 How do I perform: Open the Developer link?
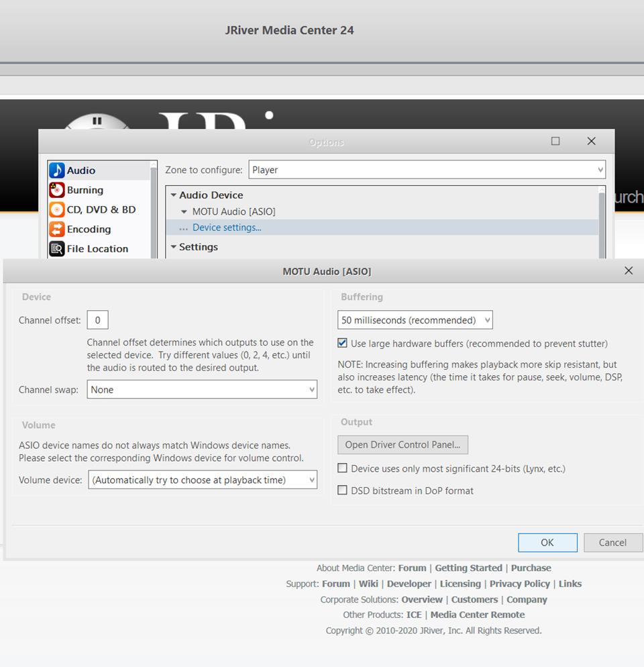click(x=409, y=584)
